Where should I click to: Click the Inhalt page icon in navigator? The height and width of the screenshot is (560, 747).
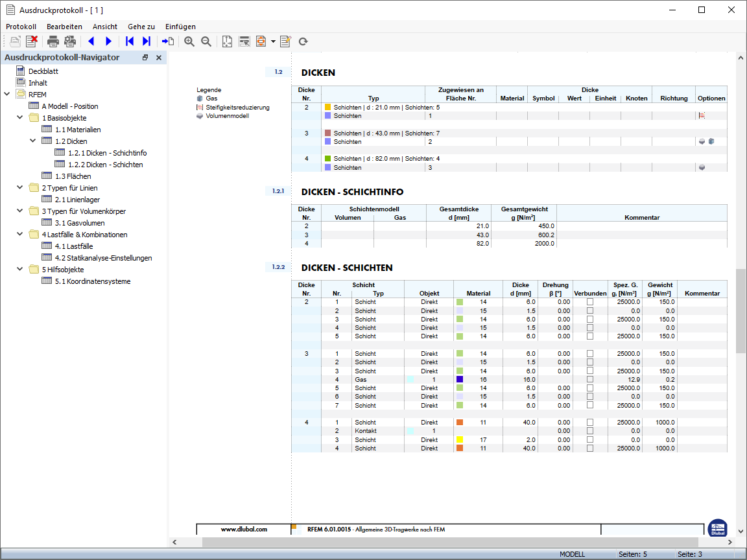click(21, 82)
